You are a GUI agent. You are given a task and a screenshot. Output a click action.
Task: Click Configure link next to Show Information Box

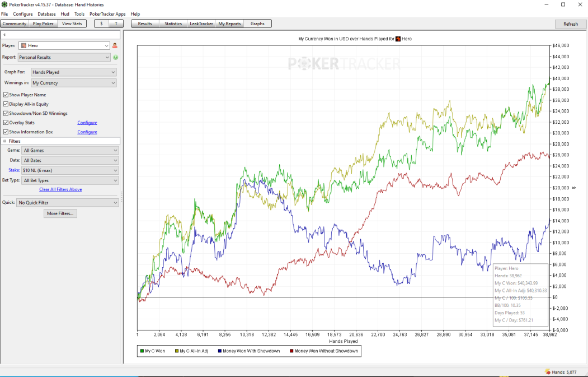click(87, 132)
